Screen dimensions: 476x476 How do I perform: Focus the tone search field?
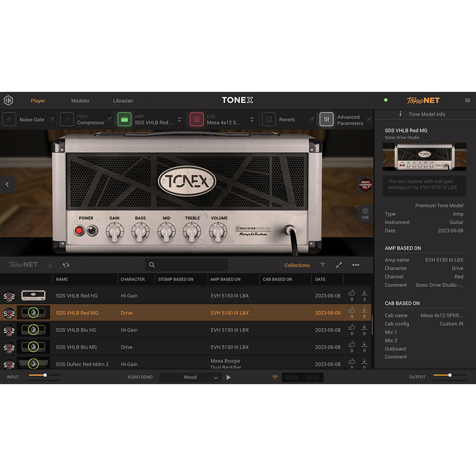point(187,265)
